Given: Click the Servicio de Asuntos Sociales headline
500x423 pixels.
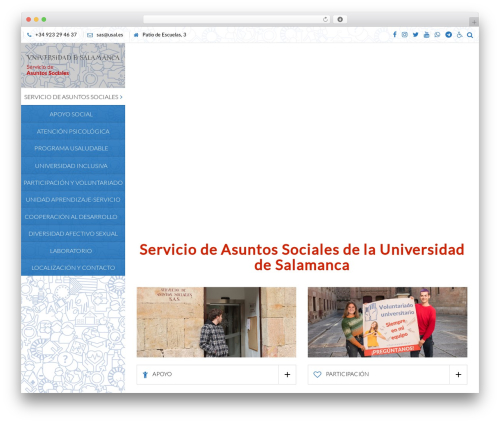Looking at the screenshot, I should [302, 257].
